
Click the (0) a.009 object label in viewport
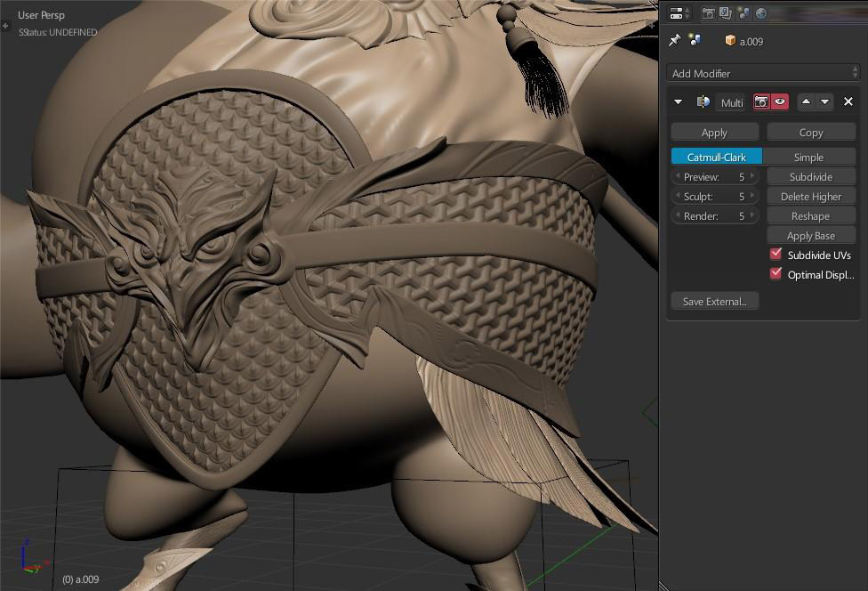coord(80,579)
